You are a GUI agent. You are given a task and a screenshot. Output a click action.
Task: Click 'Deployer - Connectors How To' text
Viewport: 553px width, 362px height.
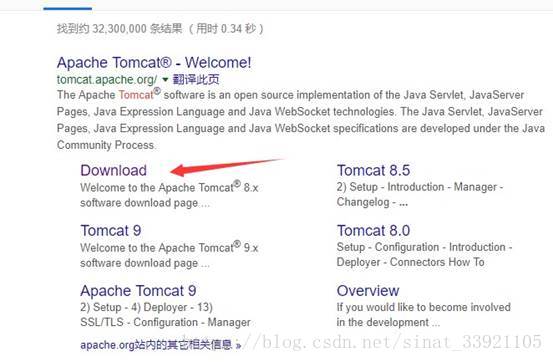pos(410,262)
